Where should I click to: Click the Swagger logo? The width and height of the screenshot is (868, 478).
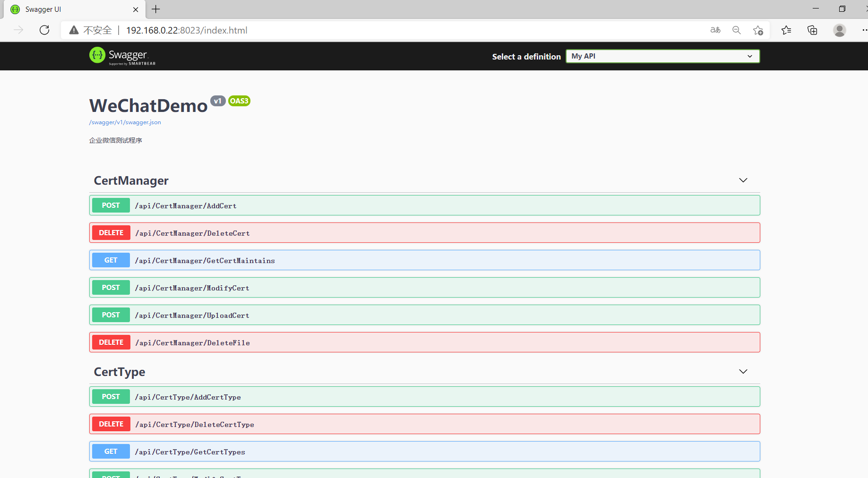point(122,56)
